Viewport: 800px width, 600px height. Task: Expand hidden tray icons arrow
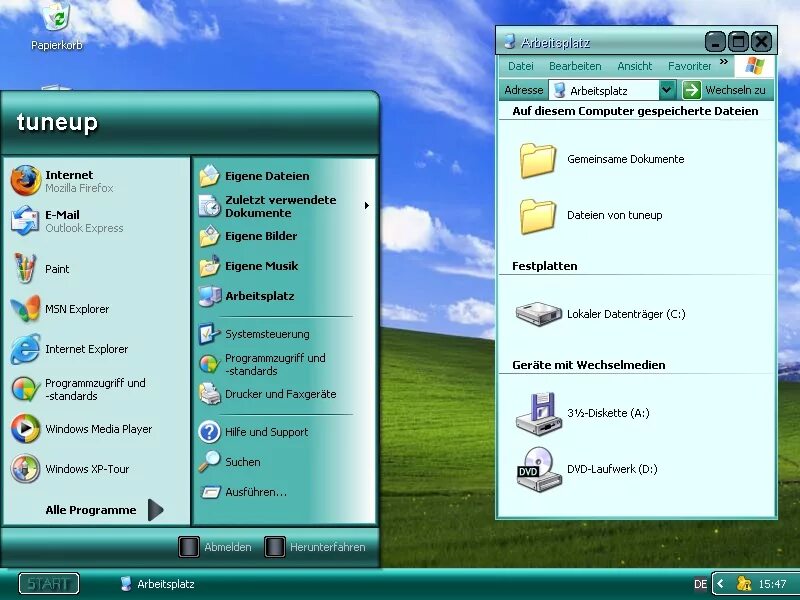click(x=720, y=583)
